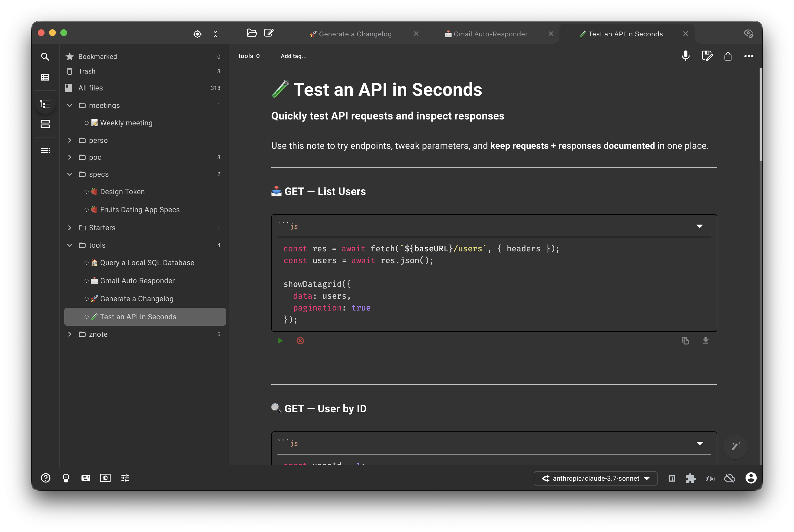Screen dimensions: 794x532
Task: Open keyboard shortcuts from the bottom bar
Action: pyautogui.click(x=85, y=478)
